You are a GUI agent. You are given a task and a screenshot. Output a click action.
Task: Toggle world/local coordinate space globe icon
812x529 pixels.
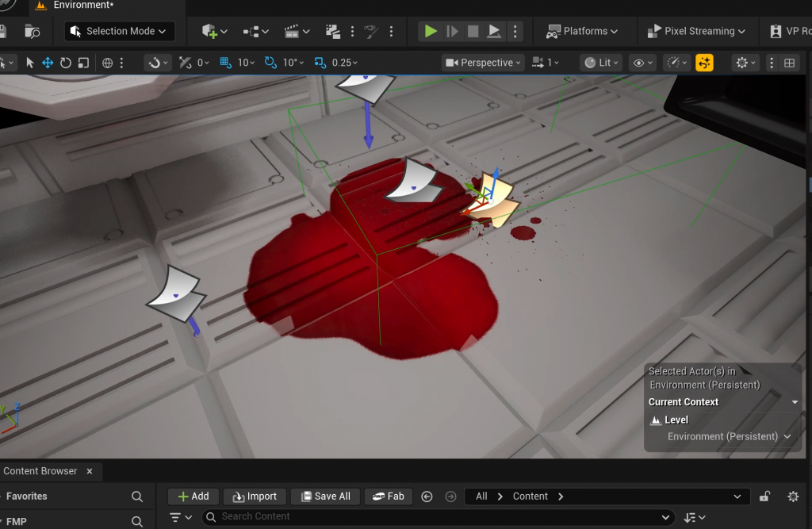[x=108, y=63]
